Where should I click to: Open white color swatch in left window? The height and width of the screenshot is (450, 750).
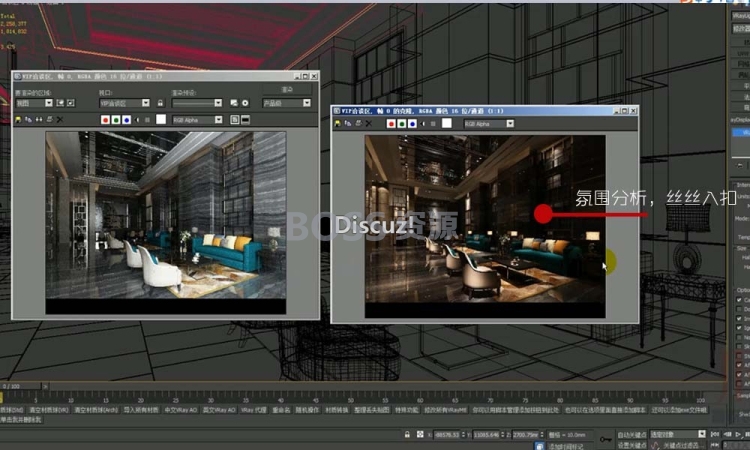[161, 120]
